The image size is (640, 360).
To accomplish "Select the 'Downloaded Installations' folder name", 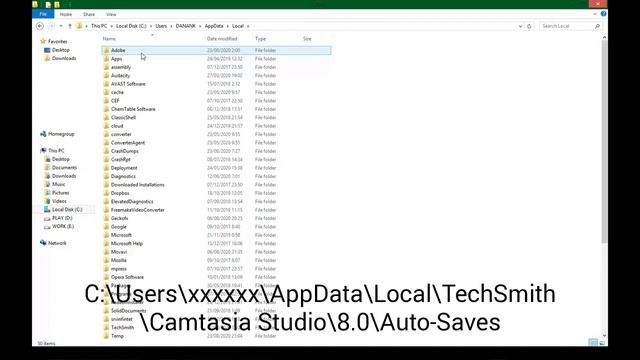I will point(138,184).
